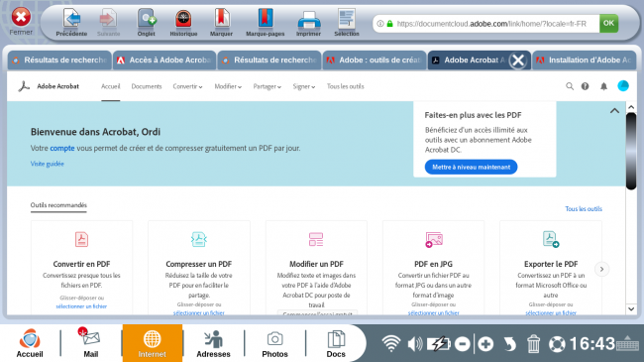Select the Outils recommandés tab
The image size is (644, 362).
coord(58,205)
